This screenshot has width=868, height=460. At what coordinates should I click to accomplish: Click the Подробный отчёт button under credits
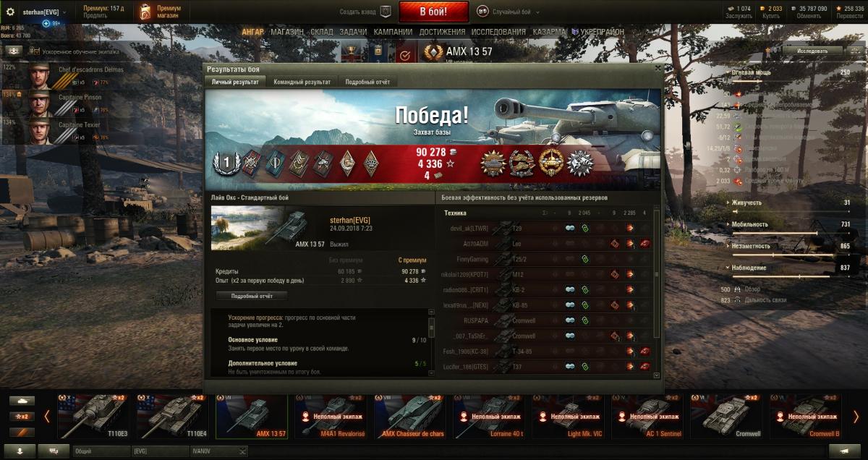252,296
